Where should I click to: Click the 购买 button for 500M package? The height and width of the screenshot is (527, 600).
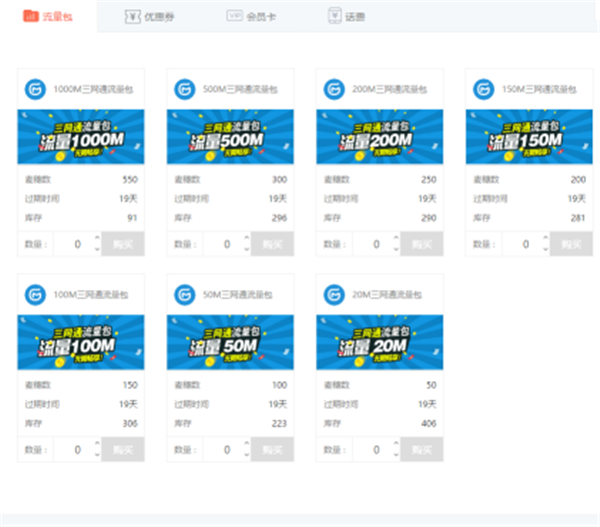tap(272, 244)
